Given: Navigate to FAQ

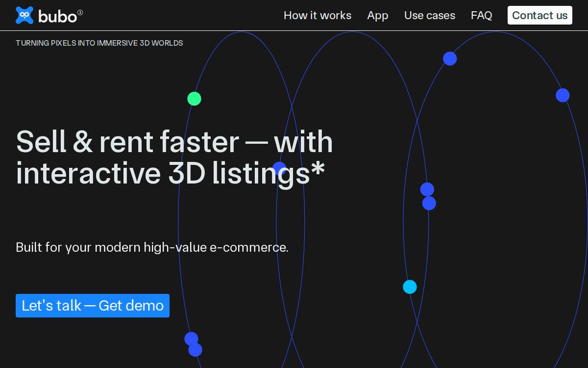Looking at the screenshot, I should 482,15.
